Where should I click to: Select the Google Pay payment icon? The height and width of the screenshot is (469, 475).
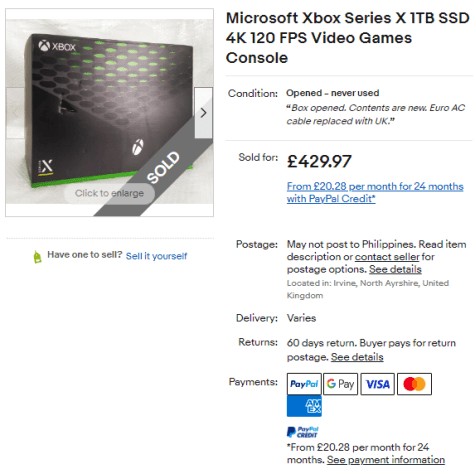[340, 384]
